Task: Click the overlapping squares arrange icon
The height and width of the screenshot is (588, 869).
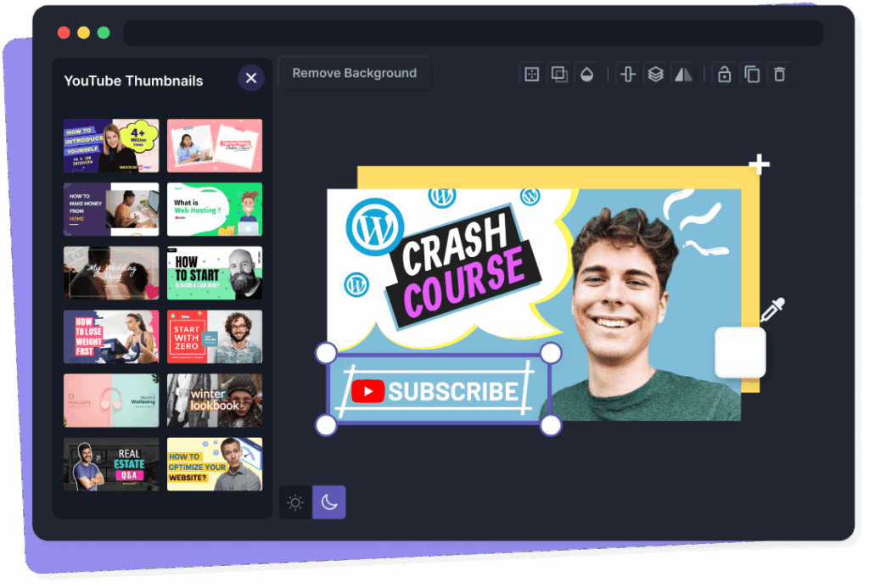Action: click(559, 75)
